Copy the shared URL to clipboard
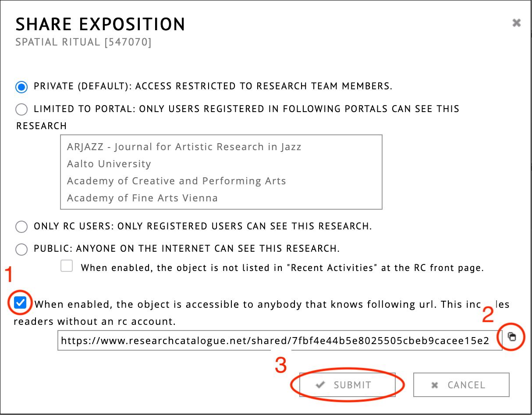Screen dimensions: 532x415 coord(511,337)
